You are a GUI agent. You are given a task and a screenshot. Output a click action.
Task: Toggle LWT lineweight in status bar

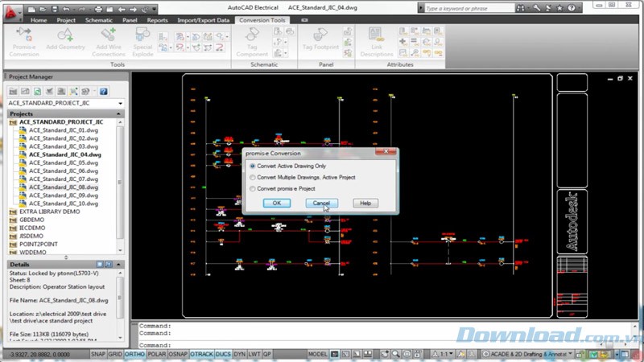tap(254, 354)
